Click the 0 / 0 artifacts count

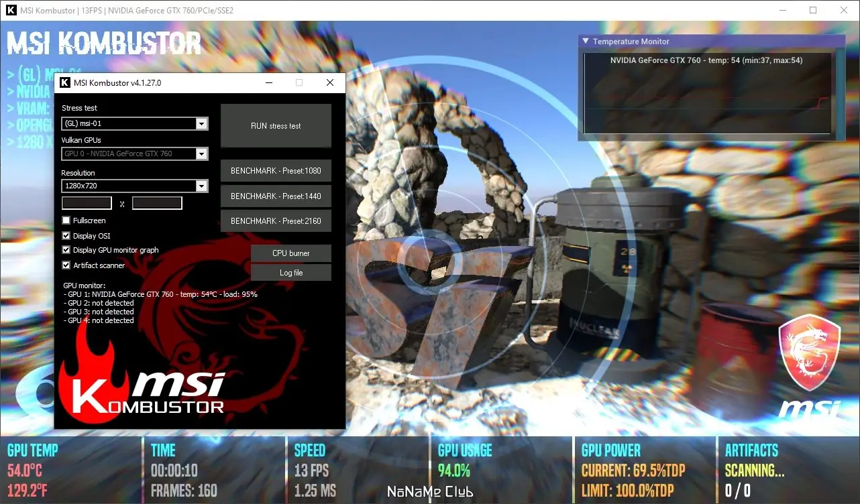738,490
